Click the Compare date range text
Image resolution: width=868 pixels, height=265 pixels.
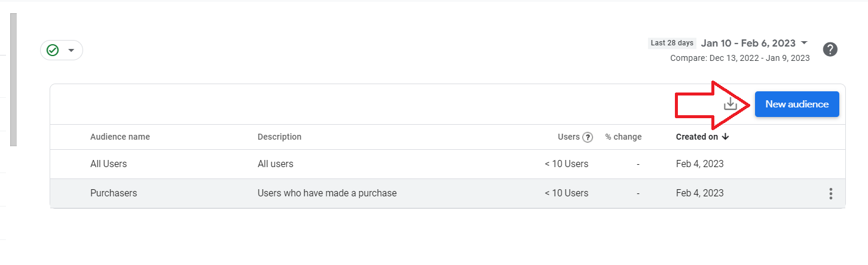coord(740,58)
